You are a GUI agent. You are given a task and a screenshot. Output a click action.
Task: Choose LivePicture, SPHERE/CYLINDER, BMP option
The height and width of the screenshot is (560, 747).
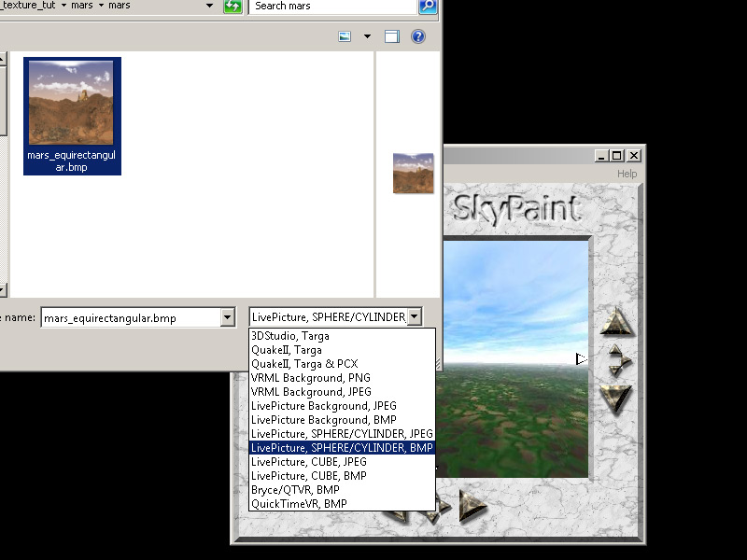[x=342, y=448]
